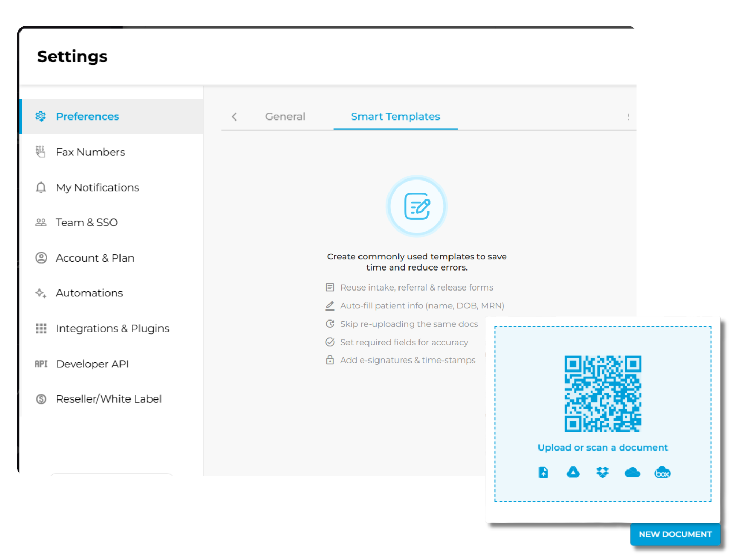Click the lock icon beside Add e-signatures

point(330,360)
